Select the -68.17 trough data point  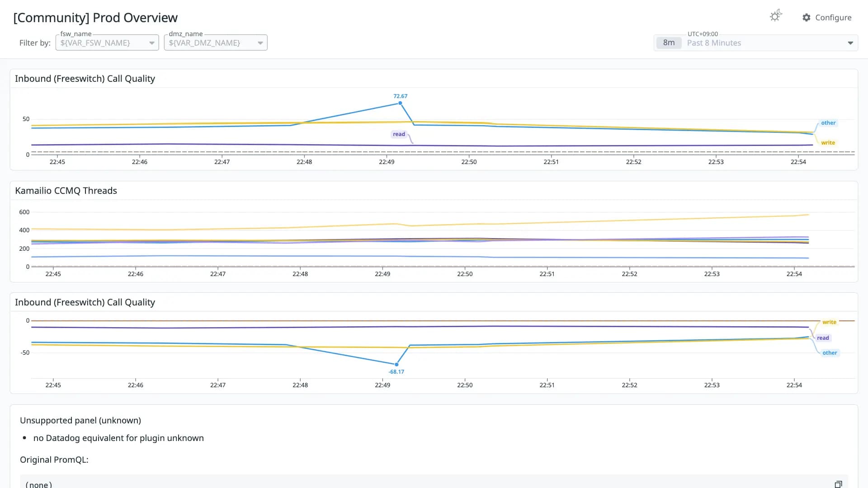pos(396,364)
